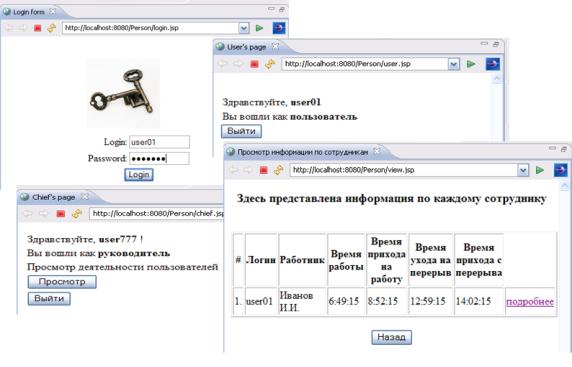Close the Login form tab
Screen dimensions: 572x367
(x=53, y=12)
